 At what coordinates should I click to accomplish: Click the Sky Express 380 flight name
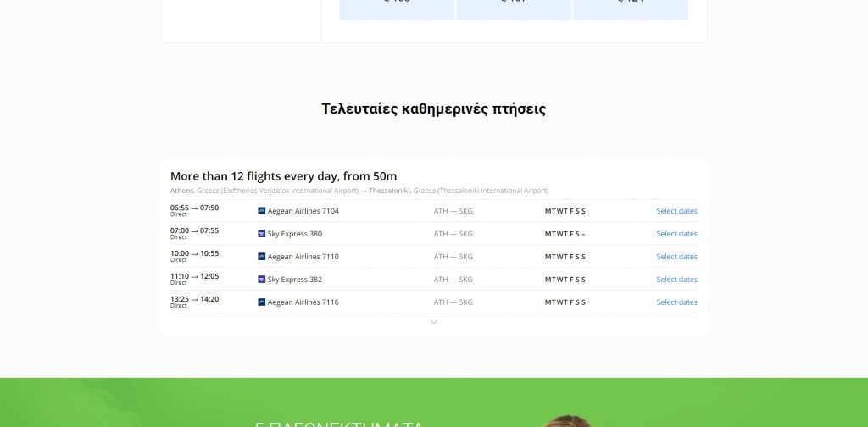[294, 234]
